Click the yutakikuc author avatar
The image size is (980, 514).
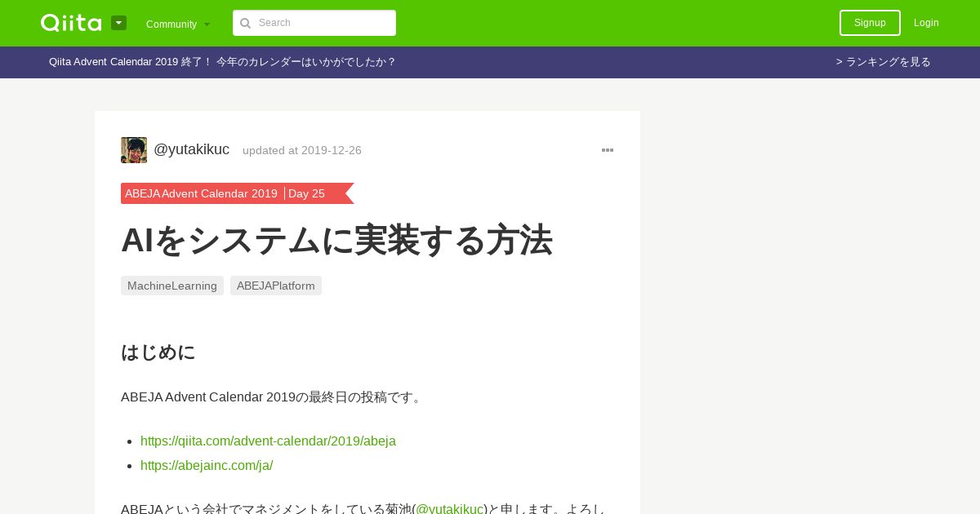tap(134, 150)
